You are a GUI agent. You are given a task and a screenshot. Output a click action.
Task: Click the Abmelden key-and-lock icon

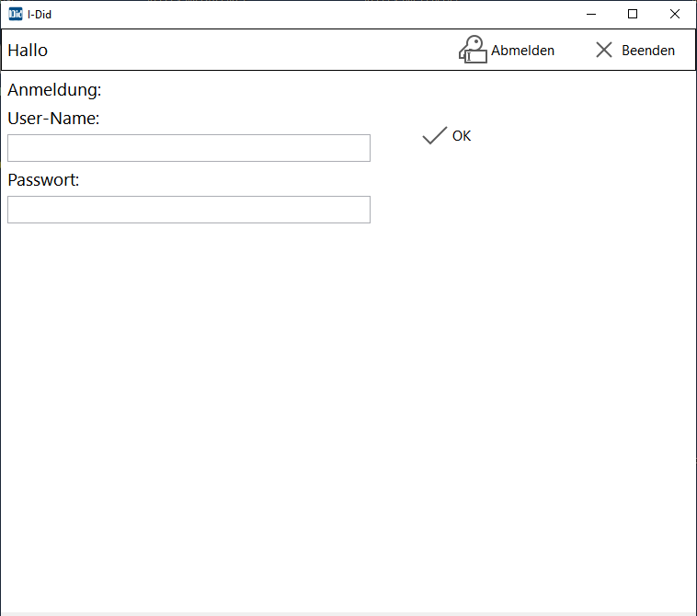[x=473, y=50]
